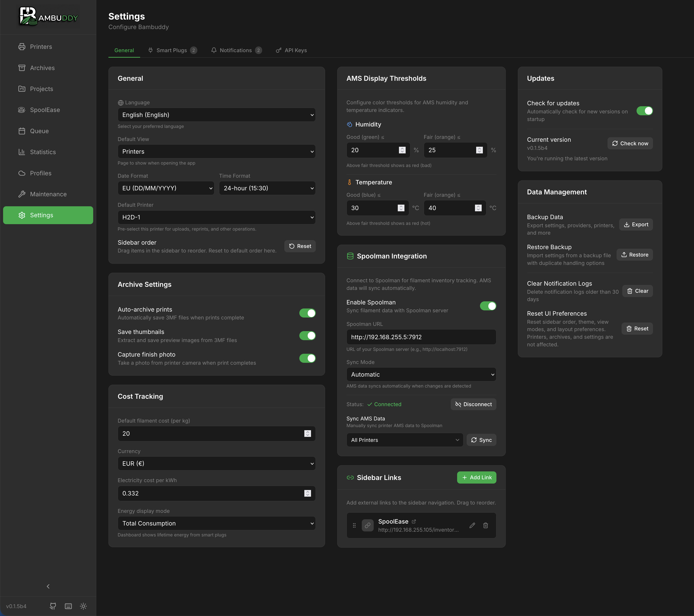Open the Default View dropdown

pos(217,151)
